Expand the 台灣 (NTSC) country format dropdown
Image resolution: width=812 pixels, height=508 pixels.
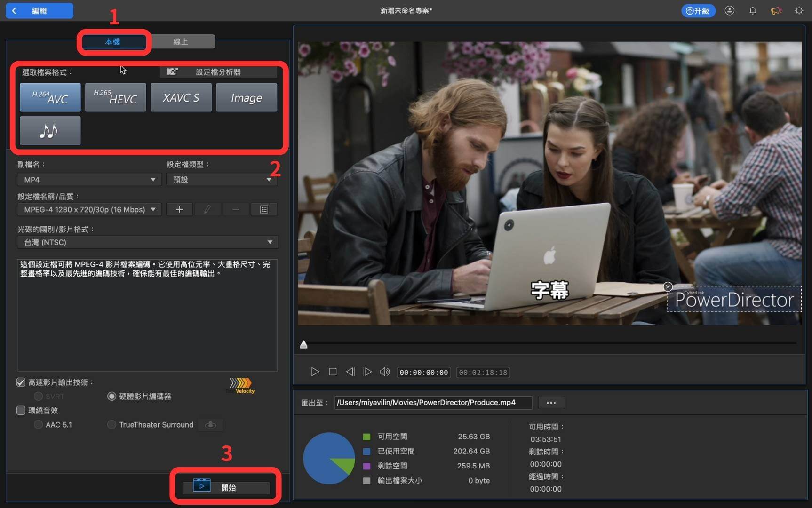pyautogui.click(x=148, y=242)
